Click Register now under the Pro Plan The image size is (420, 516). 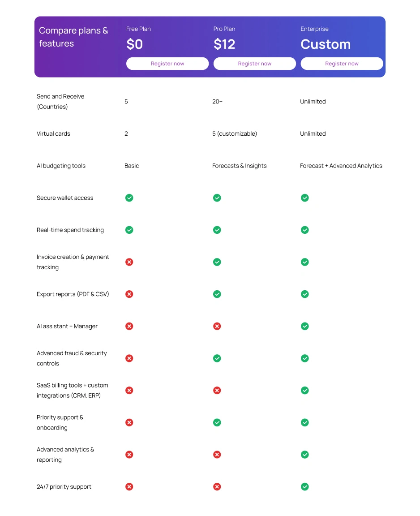tap(254, 63)
